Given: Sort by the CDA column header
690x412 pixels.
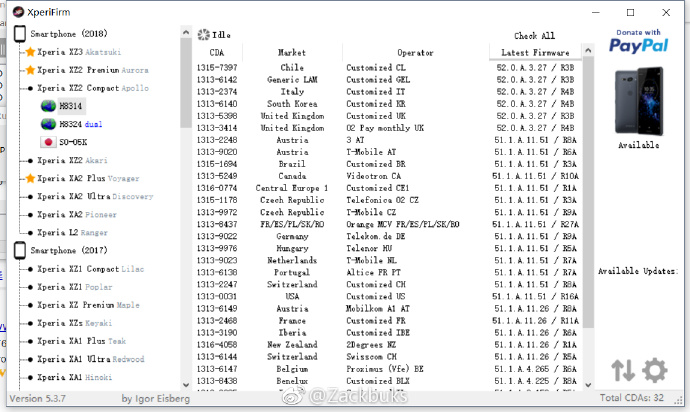Looking at the screenshot, I should click(x=217, y=52).
